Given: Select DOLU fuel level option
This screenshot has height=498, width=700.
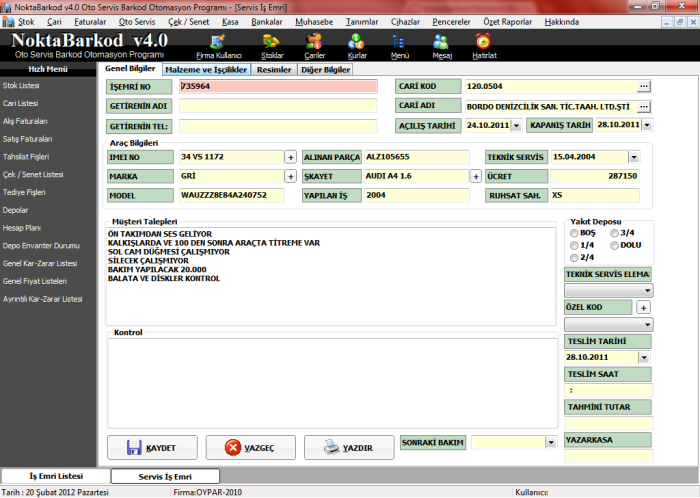Looking at the screenshot, I should coord(615,245).
